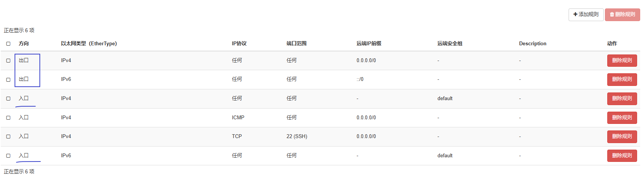The width and height of the screenshot is (644, 178).
Task: Check the box for IPv6 出口 rule
Action: tap(8, 80)
